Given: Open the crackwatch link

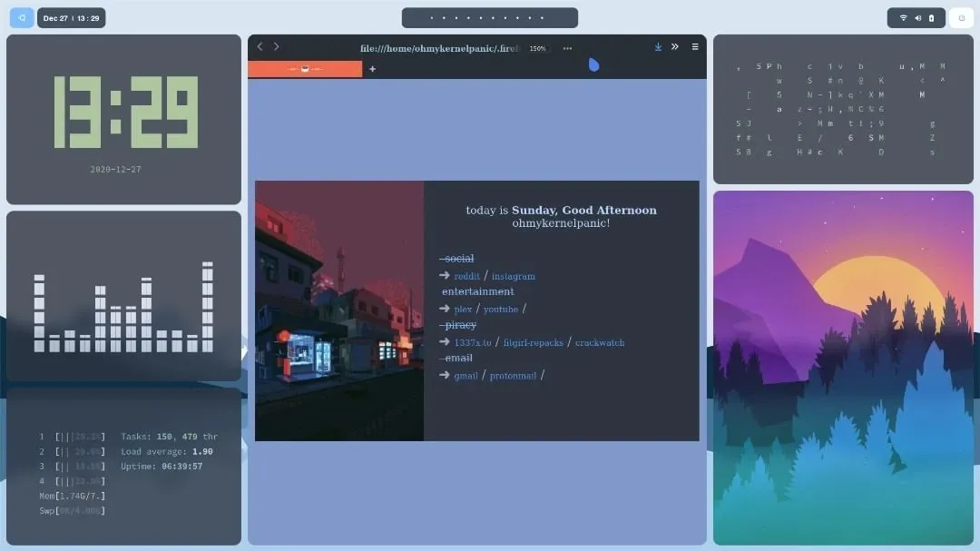Looking at the screenshot, I should pyautogui.click(x=600, y=343).
